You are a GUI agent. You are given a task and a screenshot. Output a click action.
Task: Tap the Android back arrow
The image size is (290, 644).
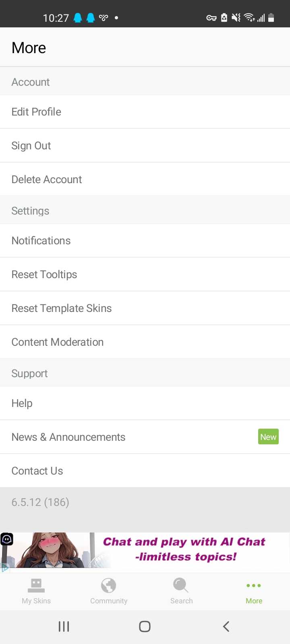(x=226, y=626)
